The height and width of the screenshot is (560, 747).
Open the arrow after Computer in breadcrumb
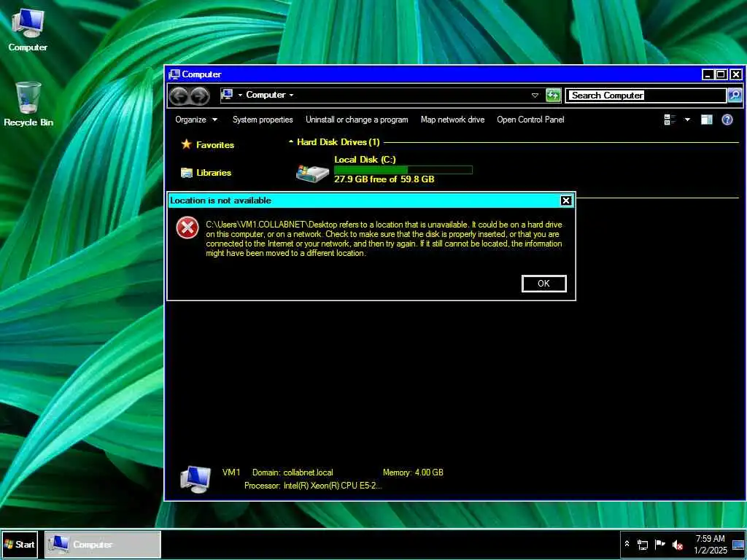tap(291, 96)
